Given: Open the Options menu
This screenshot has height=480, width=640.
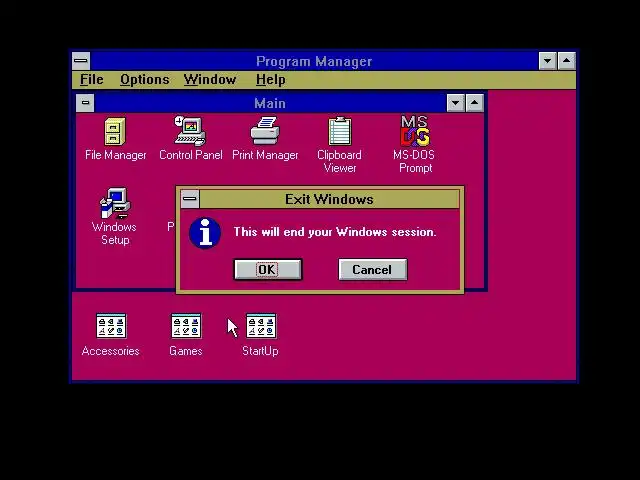Looking at the screenshot, I should [144, 79].
